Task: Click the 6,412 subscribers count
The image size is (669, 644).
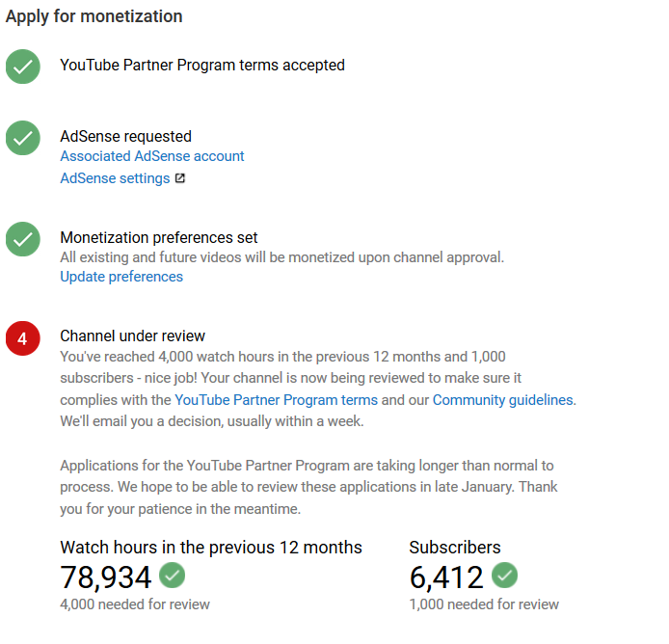Action: (446, 577)
